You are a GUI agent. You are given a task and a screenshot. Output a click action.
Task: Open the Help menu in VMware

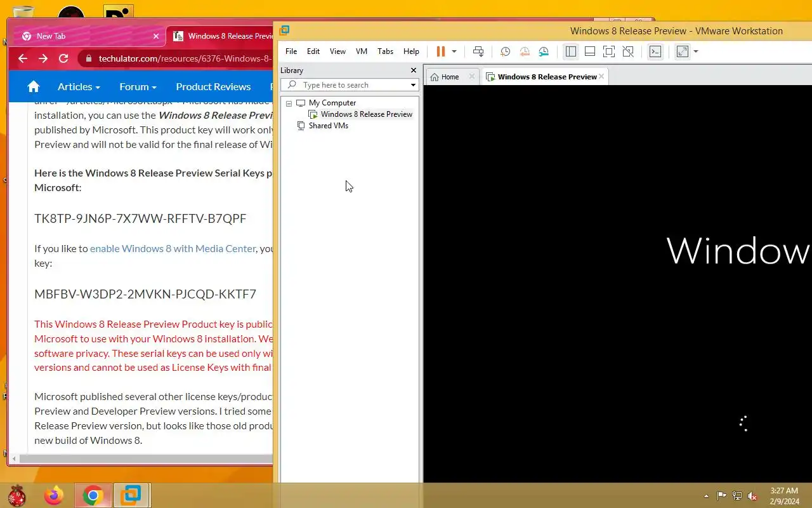[411, 51]
